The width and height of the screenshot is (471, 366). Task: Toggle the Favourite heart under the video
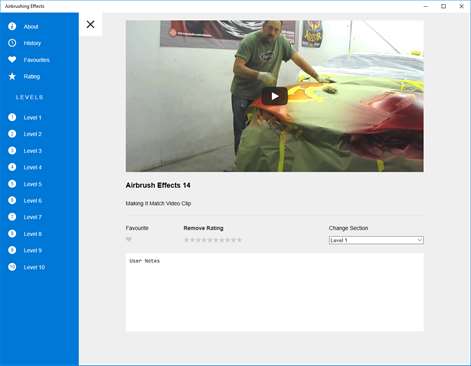(x=129, y=239)
